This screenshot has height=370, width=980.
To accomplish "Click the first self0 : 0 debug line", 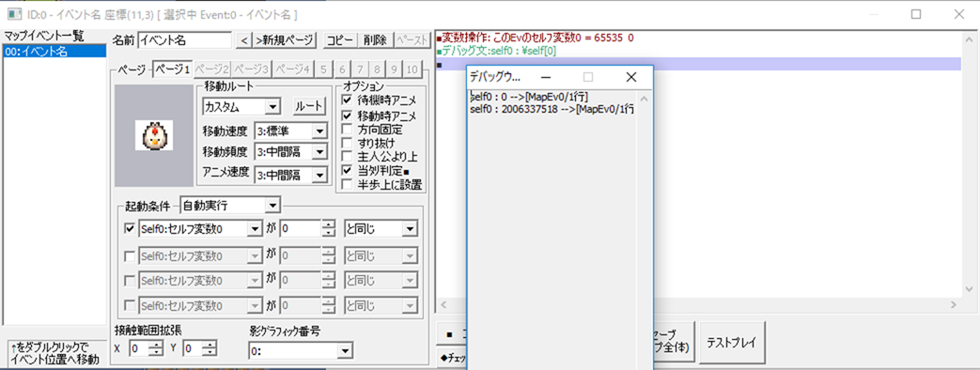I will (529, 97).
